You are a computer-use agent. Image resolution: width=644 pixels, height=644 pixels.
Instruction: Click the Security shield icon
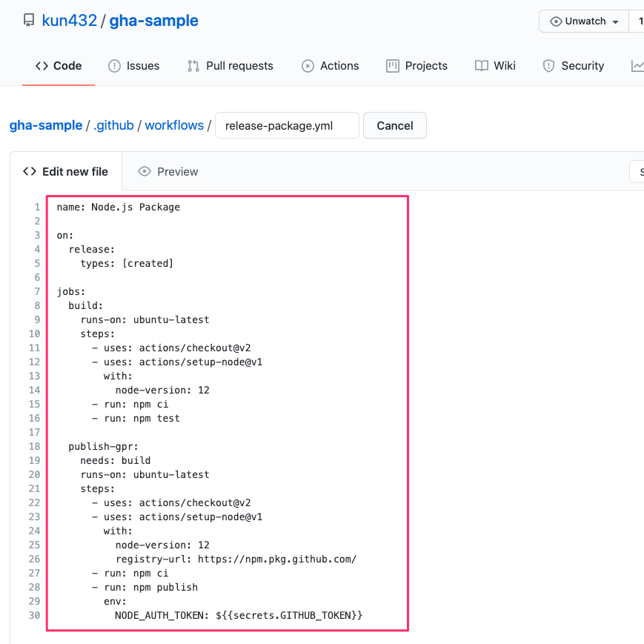[x=548, y=66]
